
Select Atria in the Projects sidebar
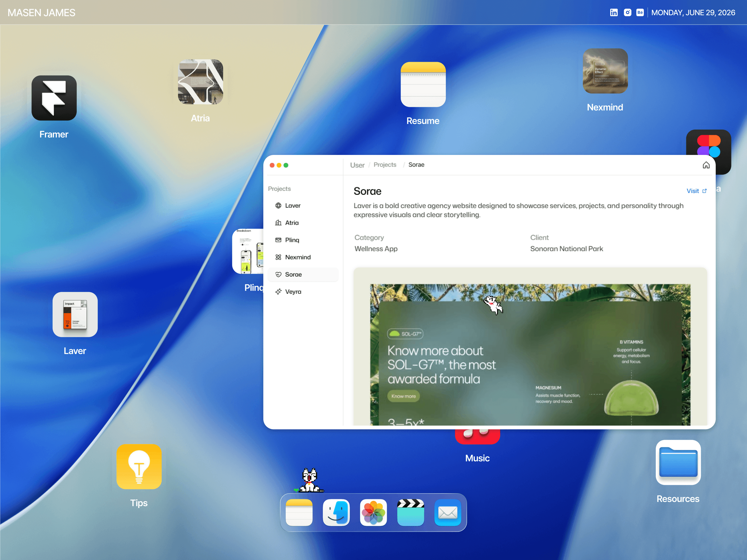[x=303, y=223]
